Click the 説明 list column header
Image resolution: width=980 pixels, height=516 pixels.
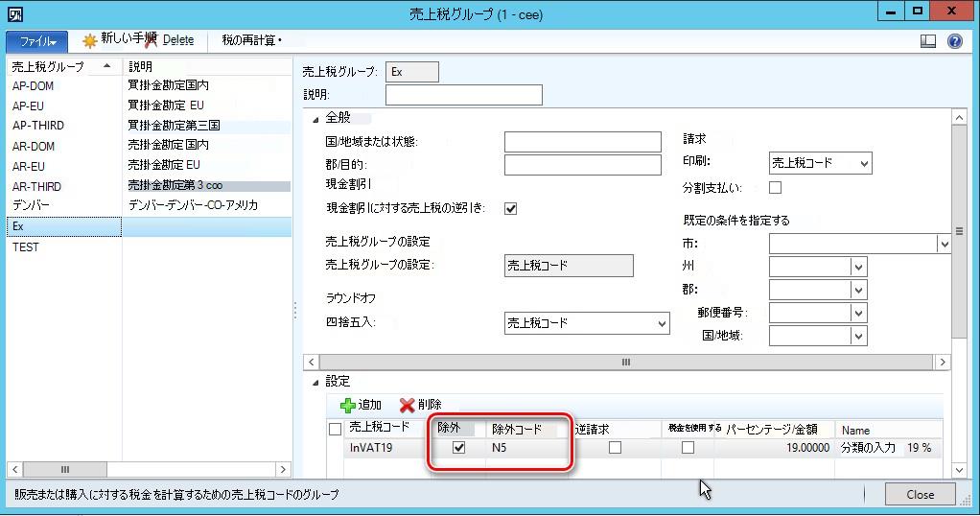(207, 66)
